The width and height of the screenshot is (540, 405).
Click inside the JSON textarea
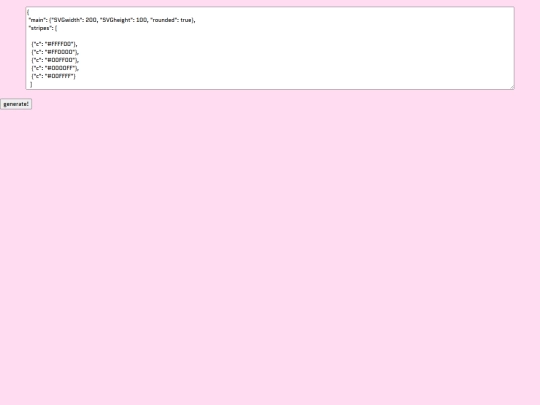click(x=270, y=48)
